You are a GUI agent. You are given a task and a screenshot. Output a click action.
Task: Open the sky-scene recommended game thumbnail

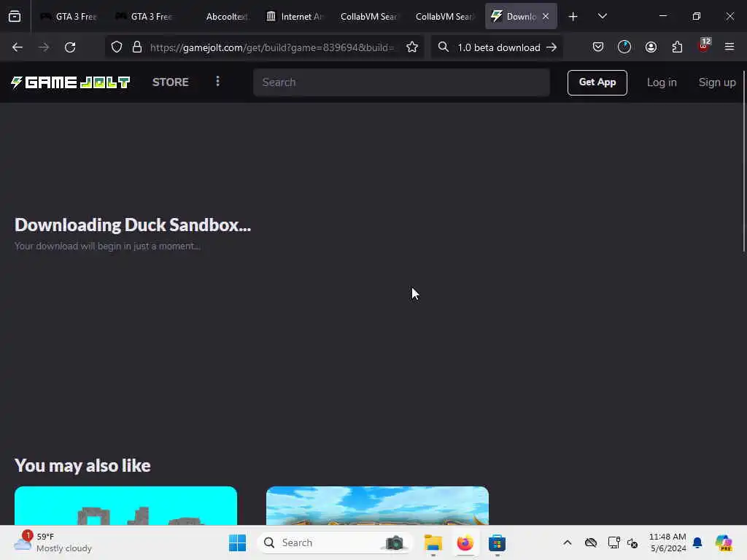(377, 505)
